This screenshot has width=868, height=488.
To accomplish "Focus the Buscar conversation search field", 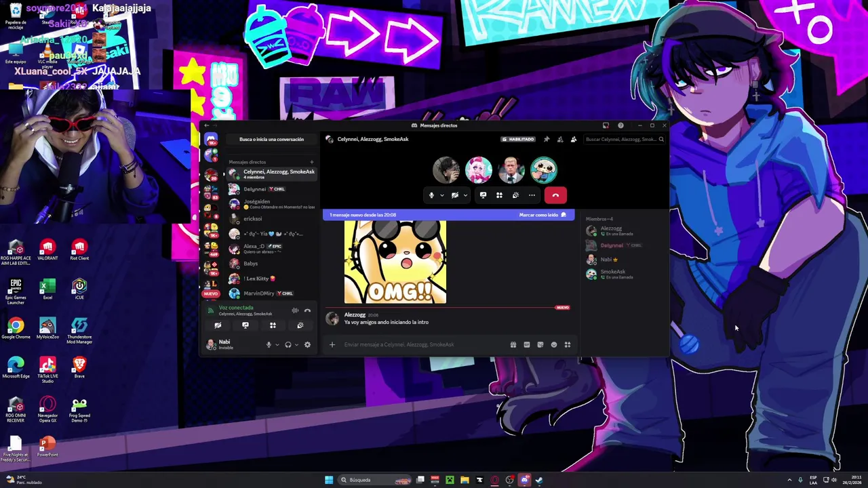I will (624, 139).
